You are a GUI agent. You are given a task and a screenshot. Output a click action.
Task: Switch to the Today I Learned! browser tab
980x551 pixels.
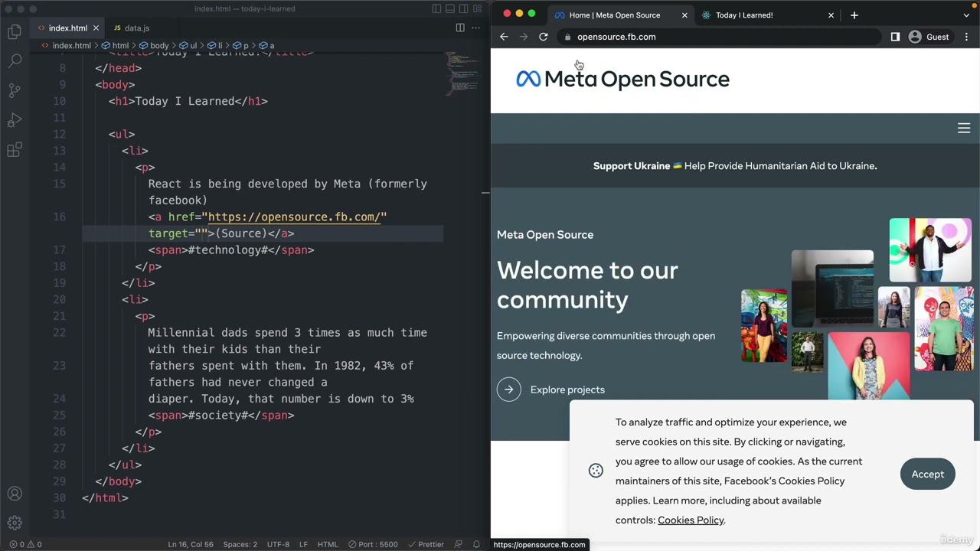(744, 15)
